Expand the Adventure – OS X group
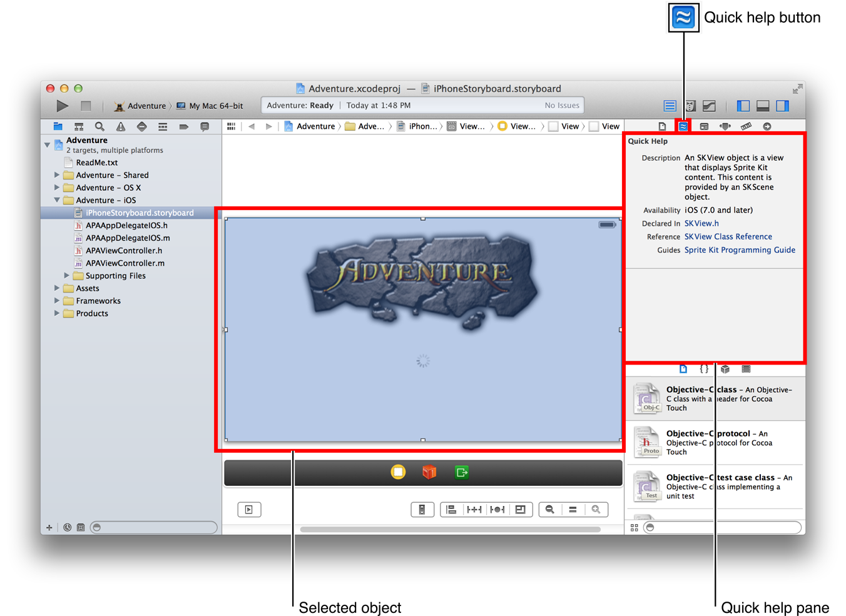Screen dimensions: 846x616 (x=57, y=188)
